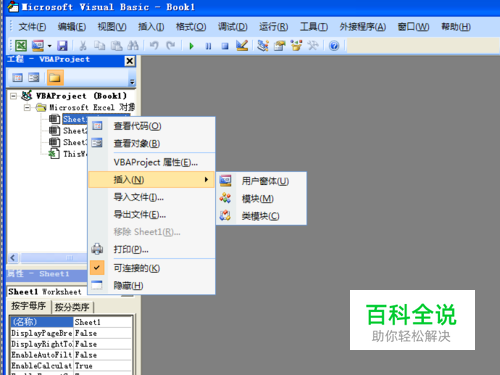The height and width of the screenshot is (375, 500).
Task: Toggle Design Mode icon in toolbar
Action: click(x=242, y=45)
